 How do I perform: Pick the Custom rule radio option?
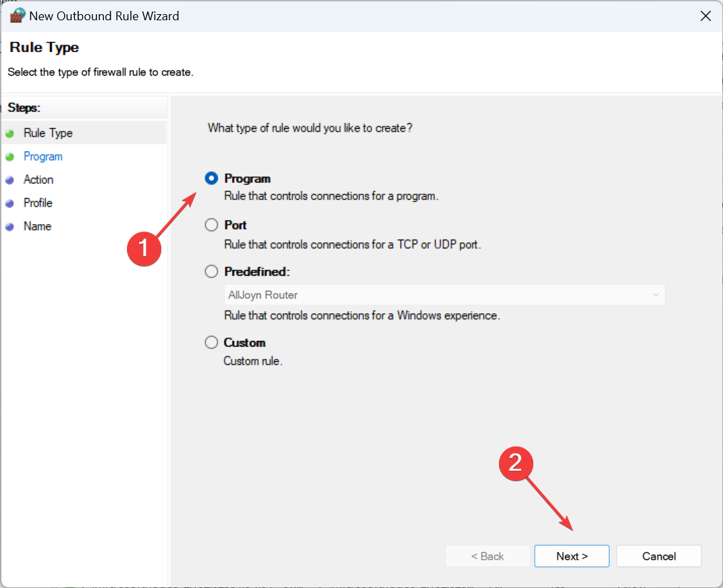[x=212, y=342]
